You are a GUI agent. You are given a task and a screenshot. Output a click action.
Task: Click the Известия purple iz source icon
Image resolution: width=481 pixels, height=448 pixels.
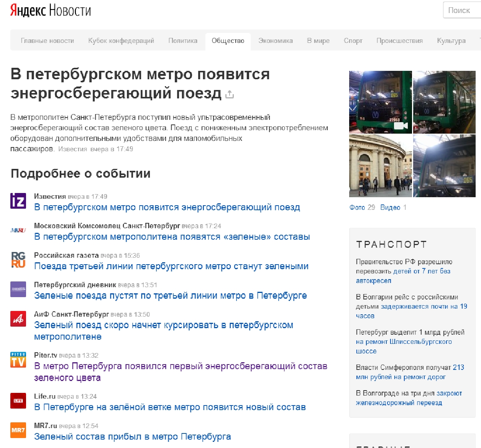[18, 201]
